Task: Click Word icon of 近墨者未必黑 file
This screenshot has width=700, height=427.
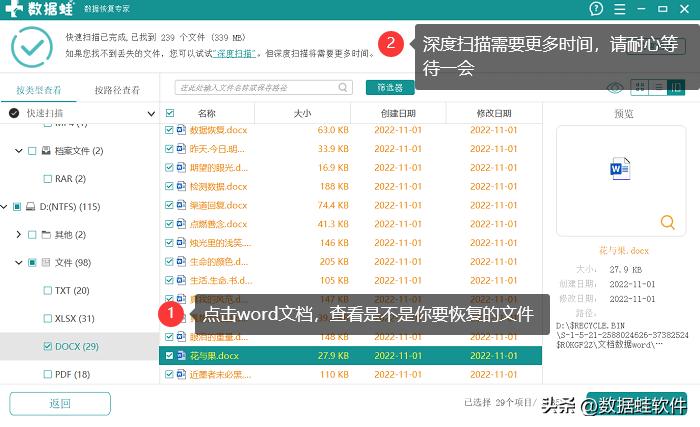Action: point(181,374)
